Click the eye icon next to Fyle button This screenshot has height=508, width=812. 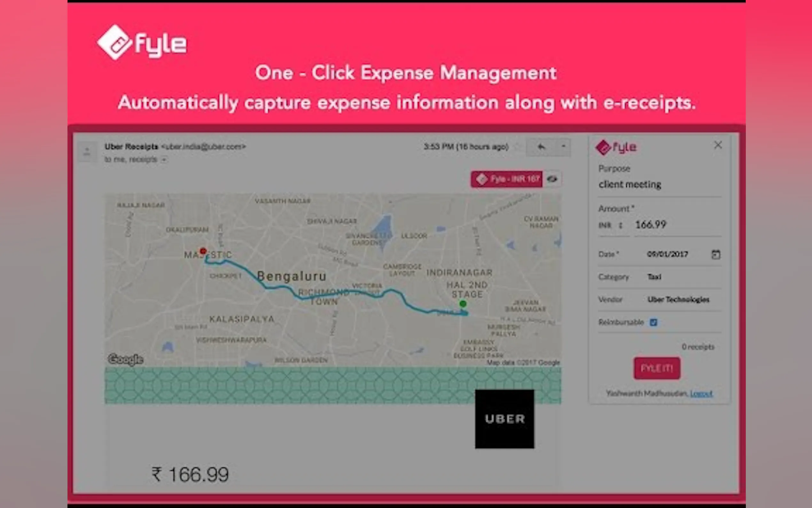[552, 179]
